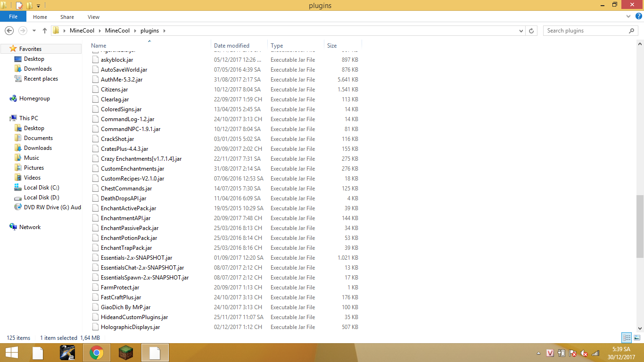The image size is (644, 362).
Task: Open Local Disk (D:) in the navigation pane
Action: coord(41,197)
